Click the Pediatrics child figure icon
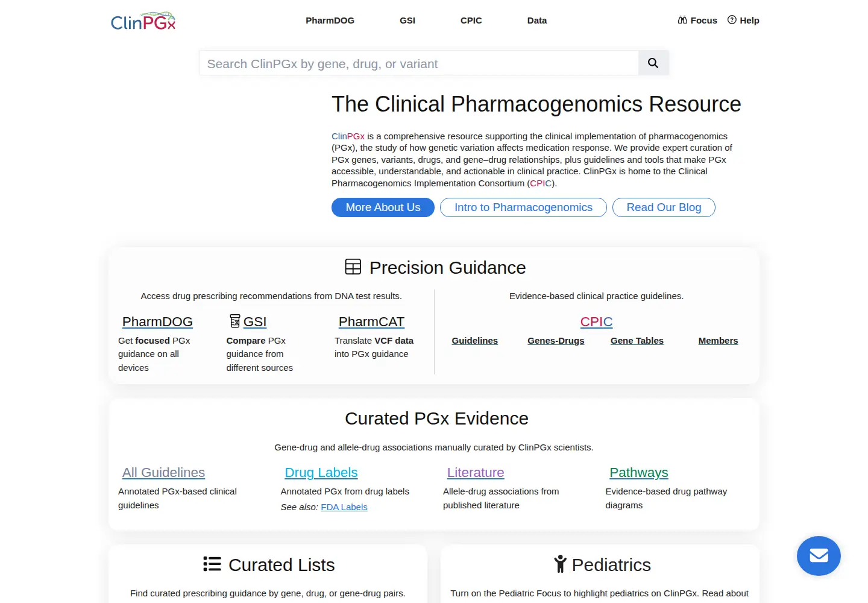The height and width of the screenshot is (603, 868). (x=560, y=564)
